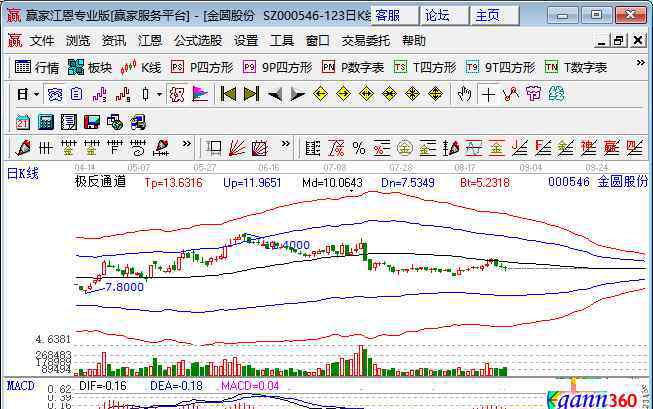Click the yellow diamond left-arrow icon

(320, 94)
